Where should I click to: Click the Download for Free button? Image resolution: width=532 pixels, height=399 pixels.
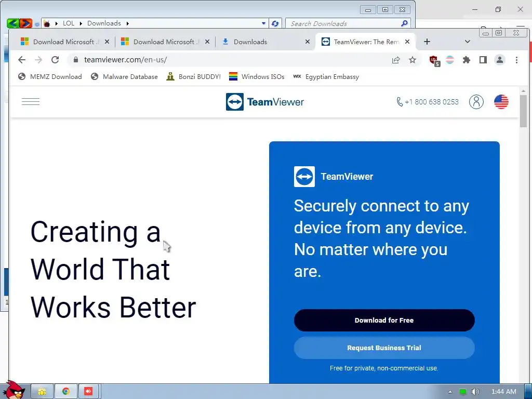[384, 320]
